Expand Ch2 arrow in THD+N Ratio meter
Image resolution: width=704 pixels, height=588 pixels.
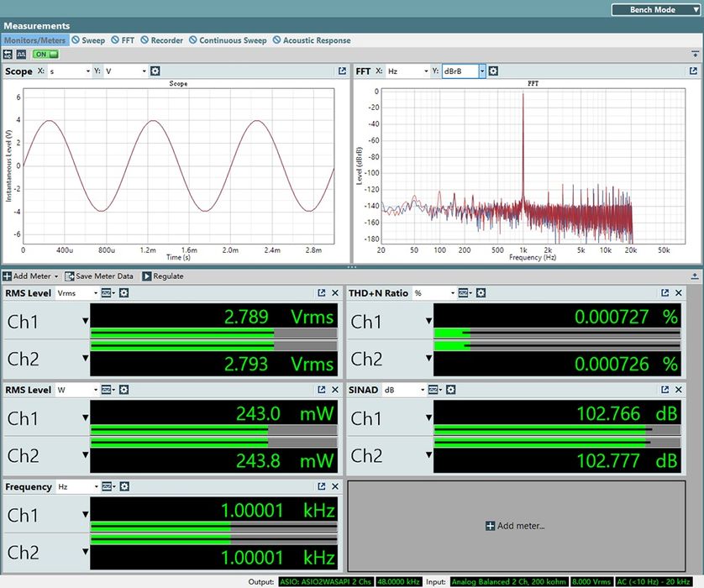(428, 358)
